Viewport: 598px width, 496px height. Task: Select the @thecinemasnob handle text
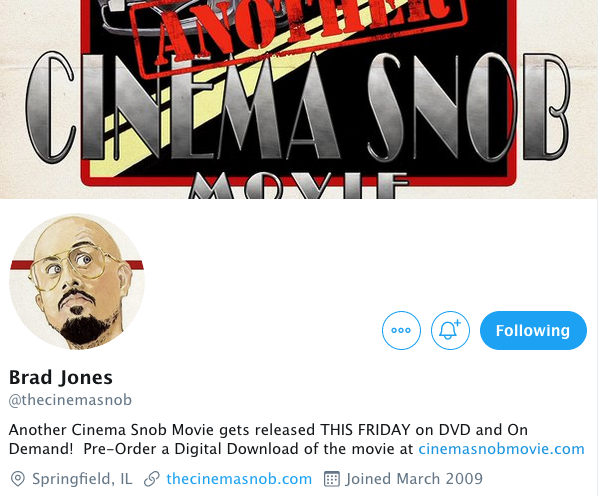(70, 400)
